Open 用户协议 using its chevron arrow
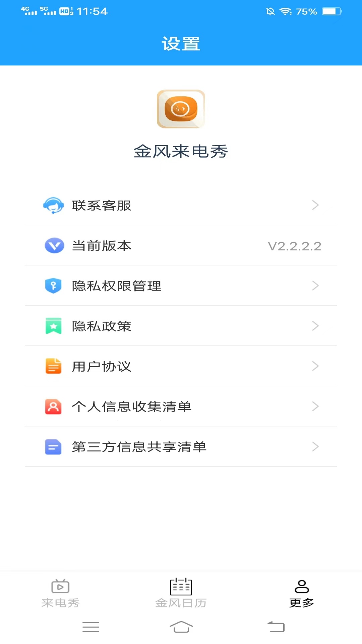This screenshot has width=362, height=644. [315, 366]
